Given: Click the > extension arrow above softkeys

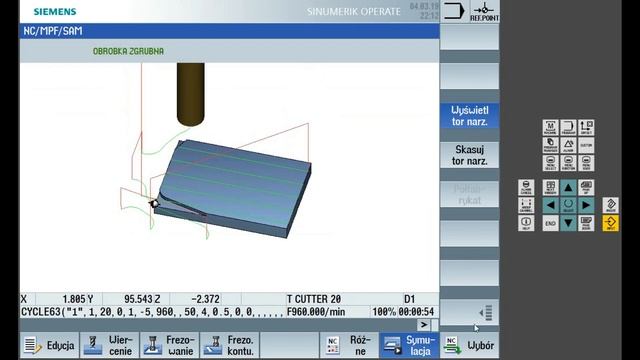Looking at the screenshot, I should [423, 324].
